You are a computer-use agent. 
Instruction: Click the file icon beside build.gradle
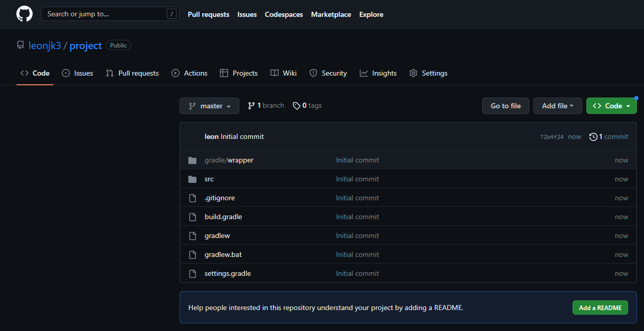tap(192, 217)
